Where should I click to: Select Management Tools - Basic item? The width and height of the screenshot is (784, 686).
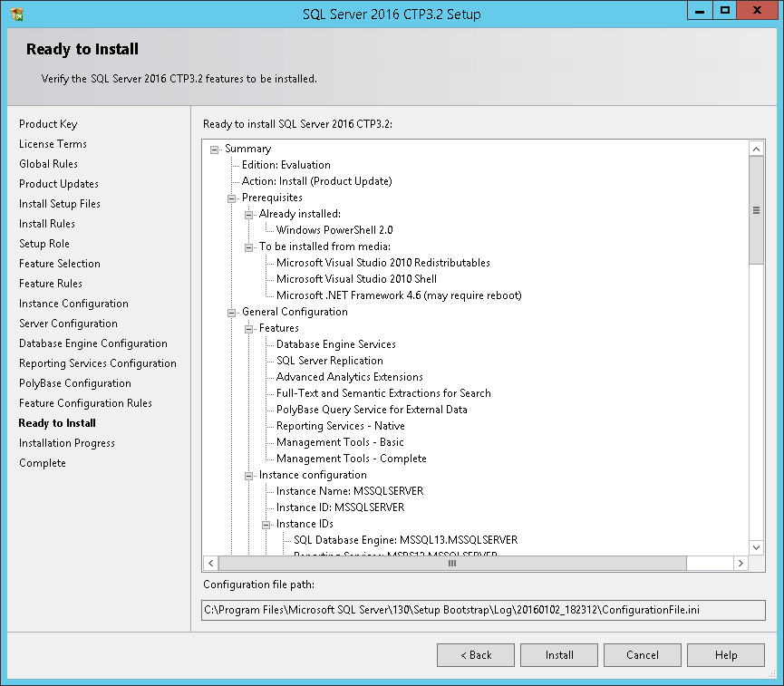pos(340,442)
